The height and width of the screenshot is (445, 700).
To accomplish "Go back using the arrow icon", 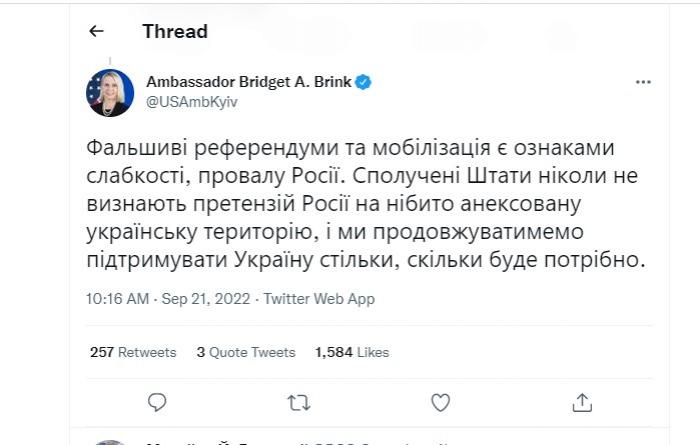I will 96,31.
